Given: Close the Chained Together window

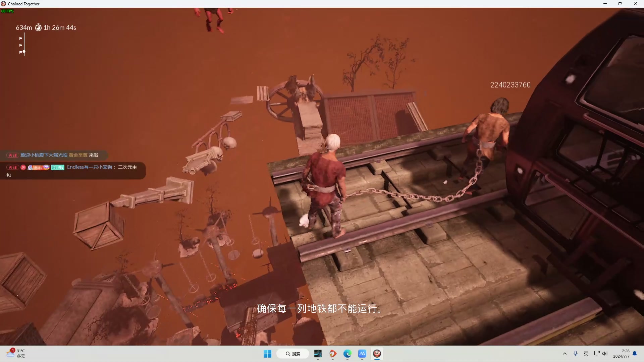Looking at the screenshot, I should [x=635, y=4].
